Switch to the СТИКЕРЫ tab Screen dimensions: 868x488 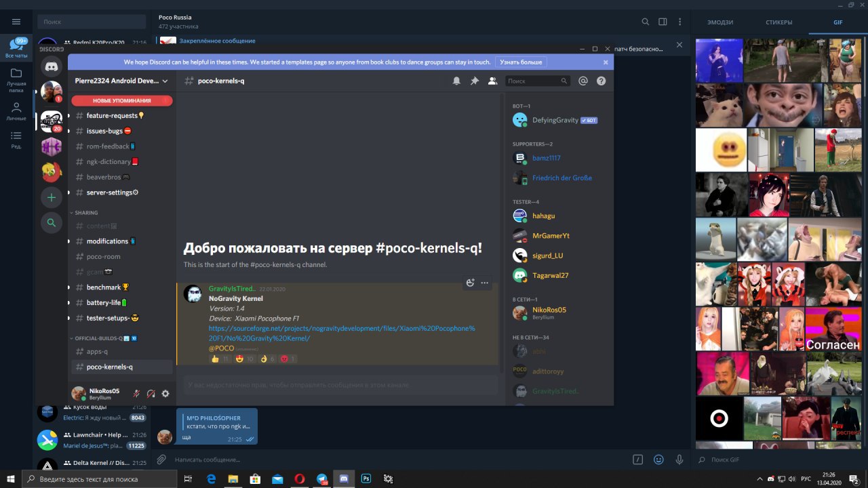point(779,22)
